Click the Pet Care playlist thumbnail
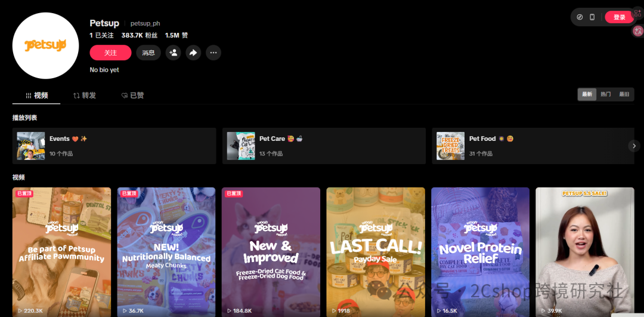Image resolution: width=644 pixels, height=317 pixels. (241, 146)
